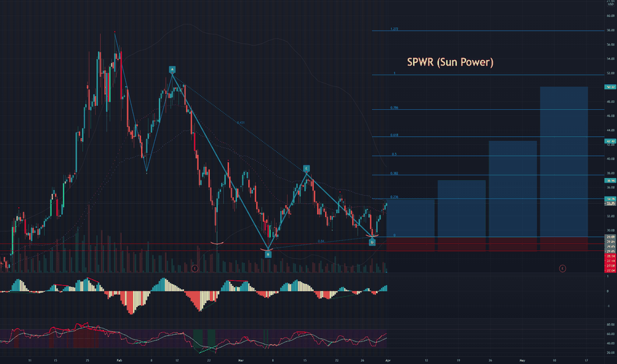The height and width of the screenshot is (364, 617).
Task: Select the tallest blue target box on the right
Action: click(564, 161)
